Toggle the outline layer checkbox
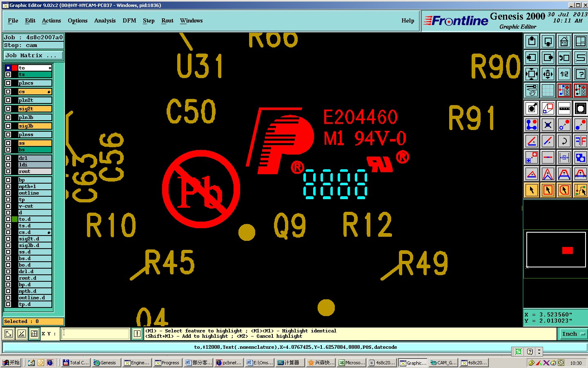This screenshot has width=588, height=368. click(x=8, y=193)
